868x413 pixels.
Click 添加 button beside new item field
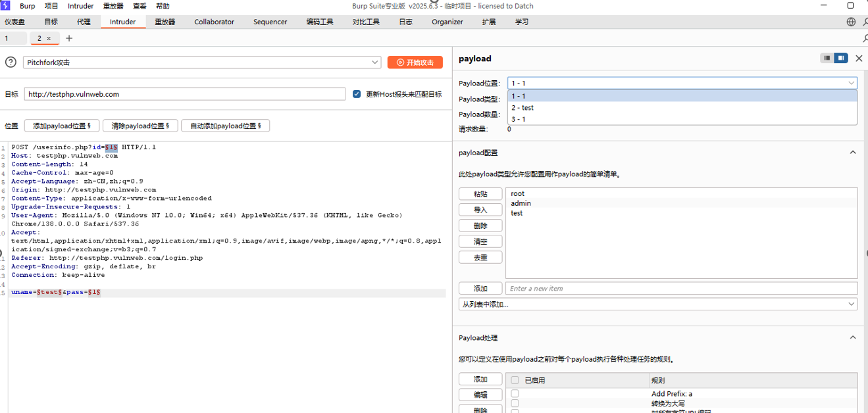pyautogui.click(x=480, y=289)
